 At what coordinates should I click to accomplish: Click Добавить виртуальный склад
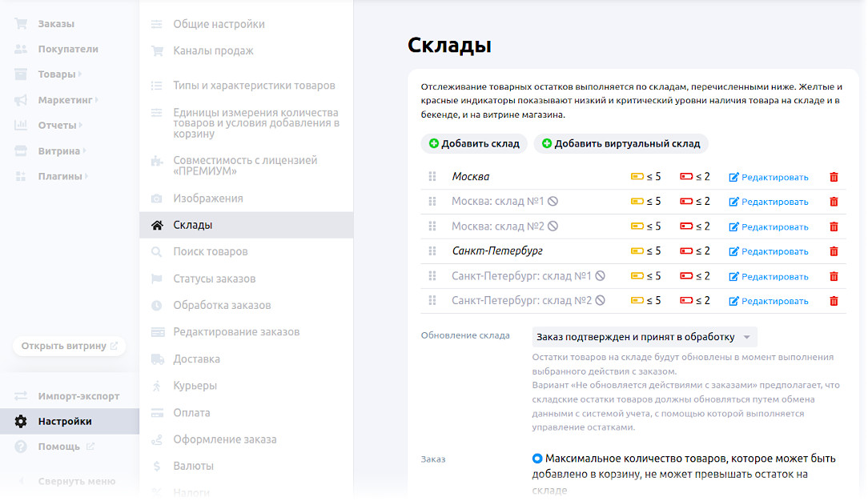point(621,143)
